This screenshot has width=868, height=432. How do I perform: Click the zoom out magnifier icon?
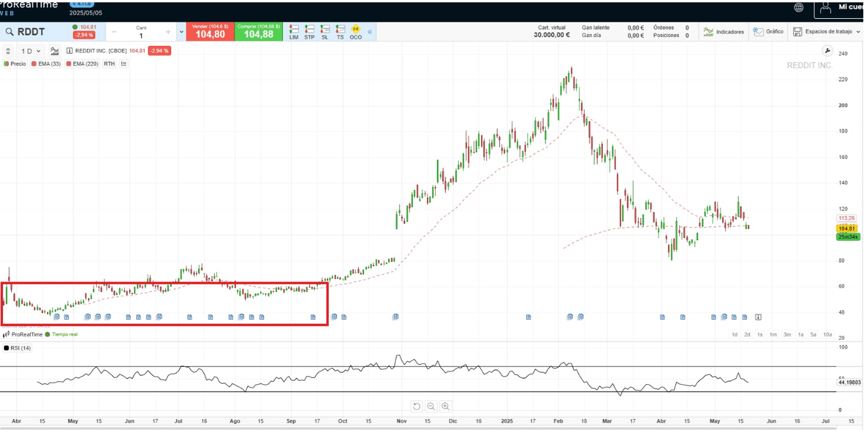430,406
